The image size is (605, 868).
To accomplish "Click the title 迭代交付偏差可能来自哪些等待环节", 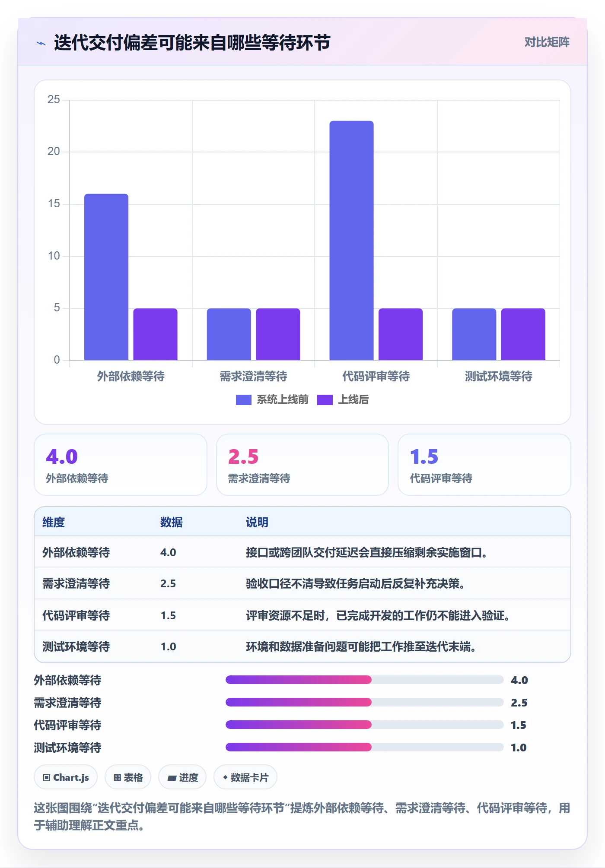I will click(192, 43).
